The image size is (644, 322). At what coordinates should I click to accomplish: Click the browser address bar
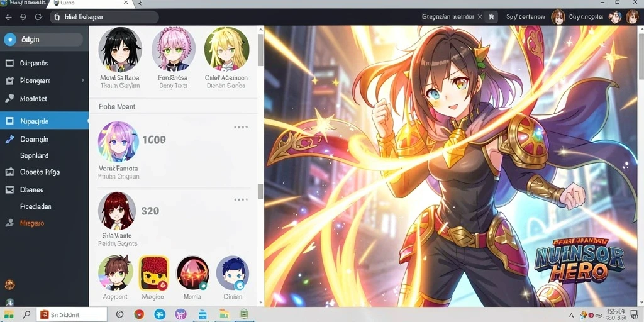click(x=104, y=17)
